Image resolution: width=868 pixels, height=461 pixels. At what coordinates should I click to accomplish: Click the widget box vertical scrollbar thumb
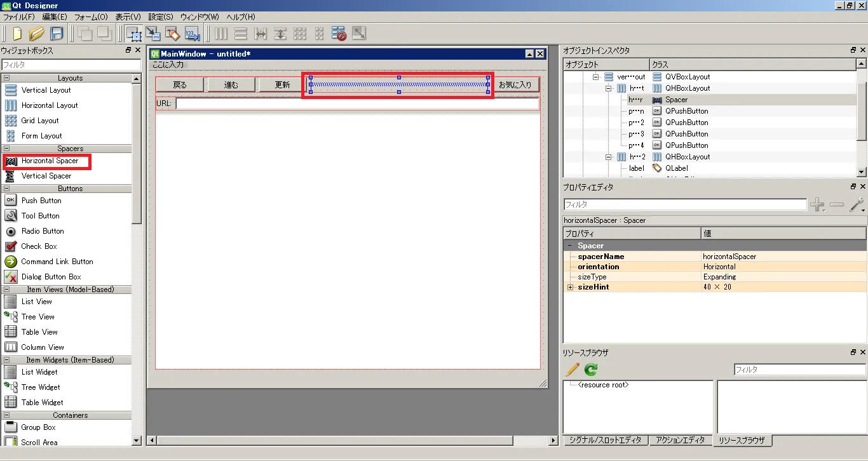pyautogui.click(x=137, y=152)
